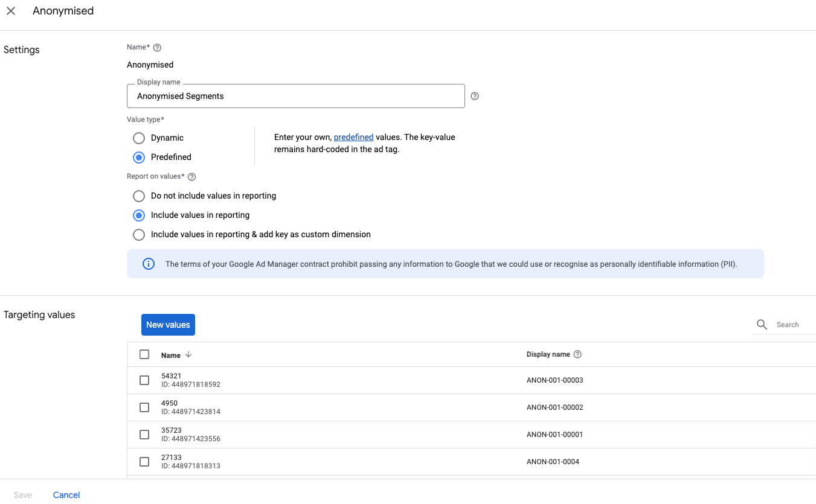Cancel editing the key
The image size is (816, 504).
pos(66,494)
